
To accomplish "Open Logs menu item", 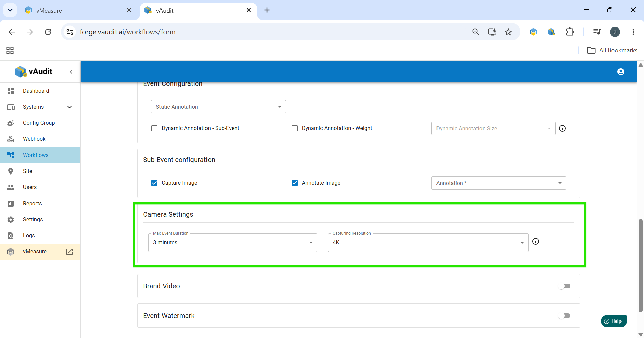I will click(29, 236).
